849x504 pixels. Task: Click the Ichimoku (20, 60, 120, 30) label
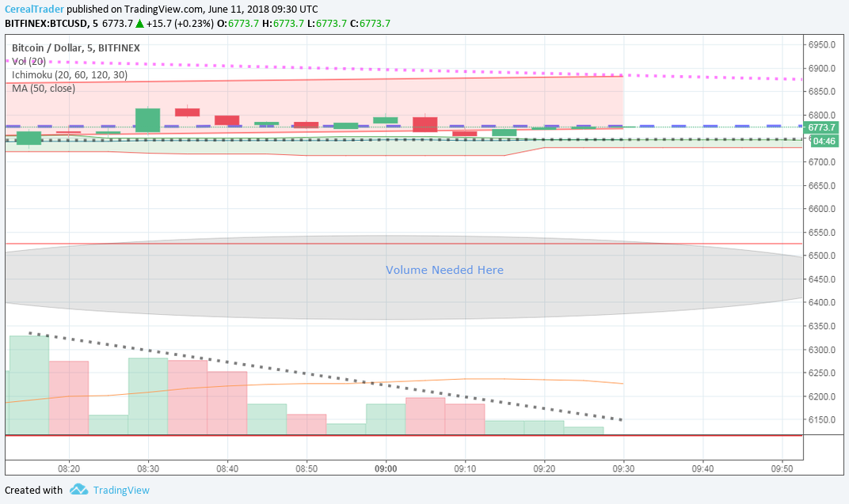(70, 74)
